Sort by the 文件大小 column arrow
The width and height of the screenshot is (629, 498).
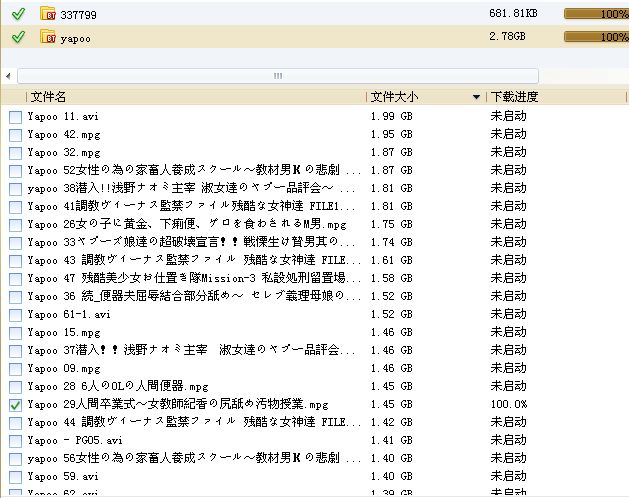[x=476, y=97]
